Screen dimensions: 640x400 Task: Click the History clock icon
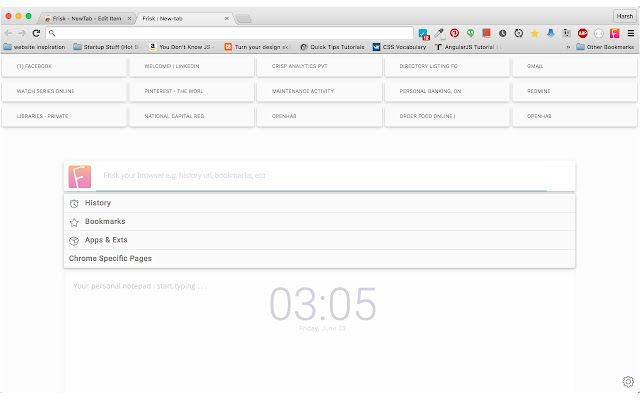(74, 203)
